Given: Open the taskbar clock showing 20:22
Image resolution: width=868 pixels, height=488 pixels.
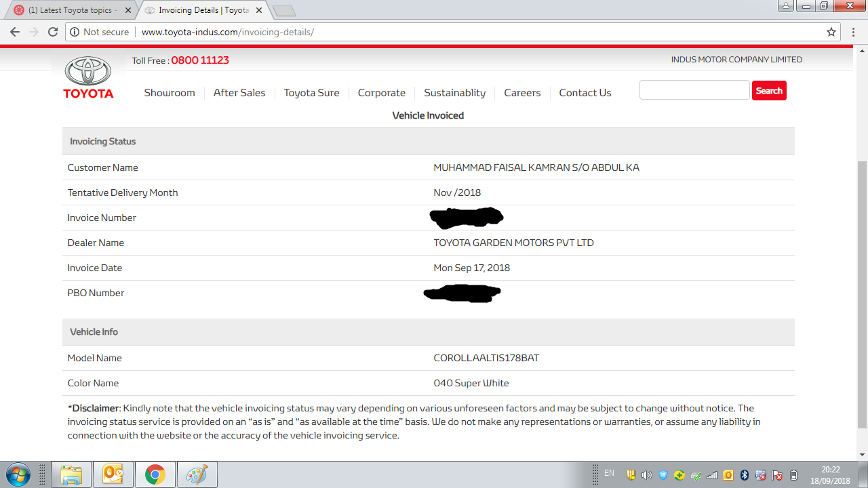Looking at the screenshot, I should click(830, 474).
